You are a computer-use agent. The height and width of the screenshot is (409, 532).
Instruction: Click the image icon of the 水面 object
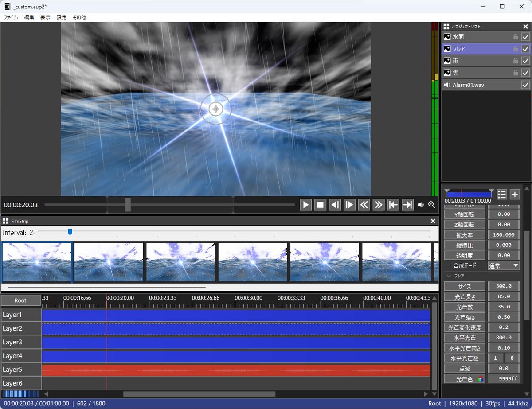coord(447,37)
